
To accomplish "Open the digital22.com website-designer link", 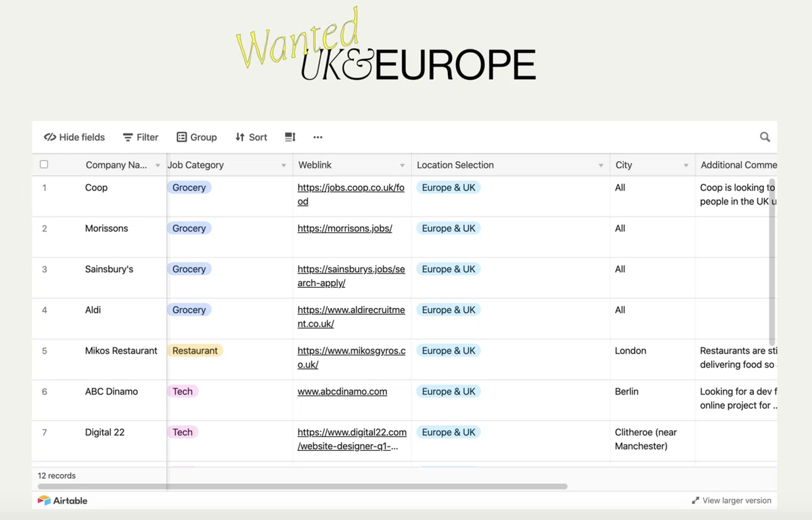I will point(352,439).
